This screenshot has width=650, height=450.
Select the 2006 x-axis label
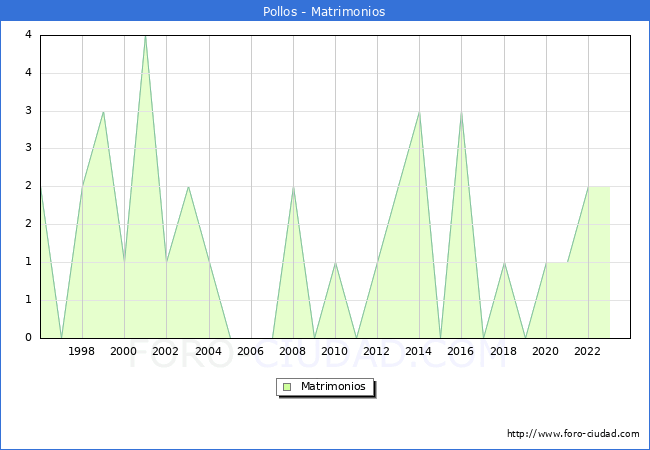pos(250,351)
